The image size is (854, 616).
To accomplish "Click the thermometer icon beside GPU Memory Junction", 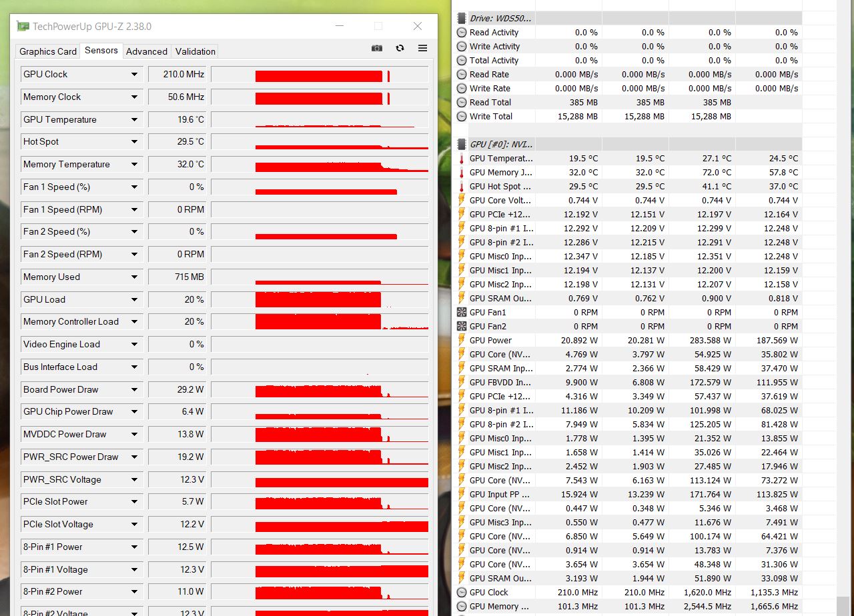I will tap(462, 172).
